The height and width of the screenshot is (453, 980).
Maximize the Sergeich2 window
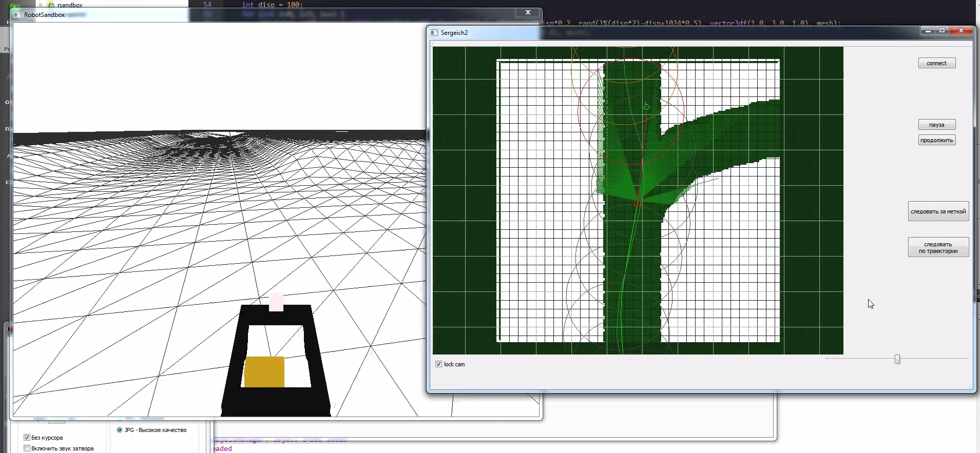[x=942, y=31]
